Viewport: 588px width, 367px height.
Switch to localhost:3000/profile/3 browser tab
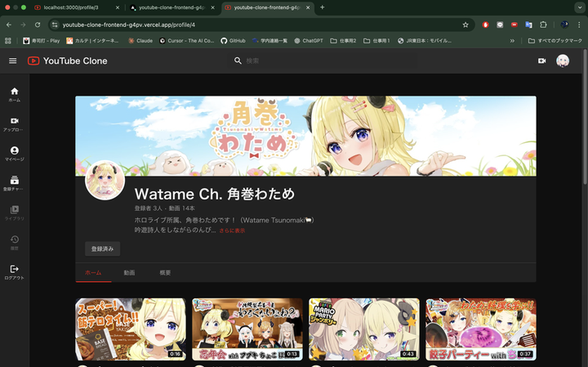pos(71,7)
